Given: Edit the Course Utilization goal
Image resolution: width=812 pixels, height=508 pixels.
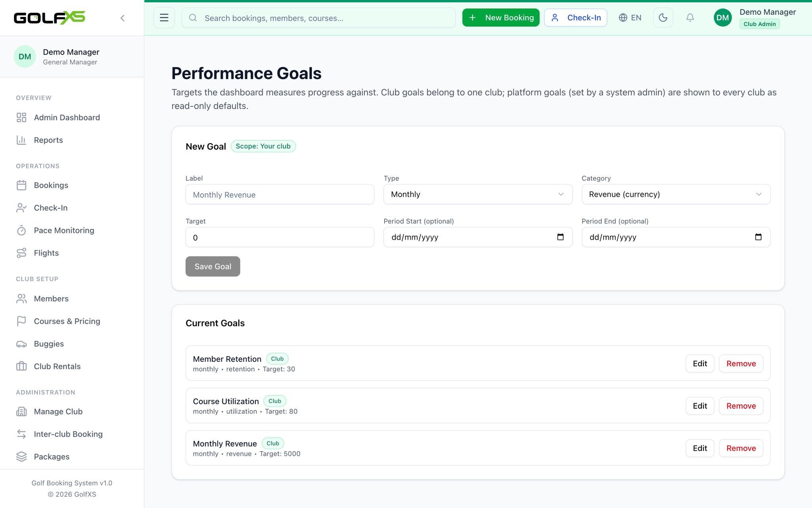Looking at the screenshot, I should coord(700,406).
